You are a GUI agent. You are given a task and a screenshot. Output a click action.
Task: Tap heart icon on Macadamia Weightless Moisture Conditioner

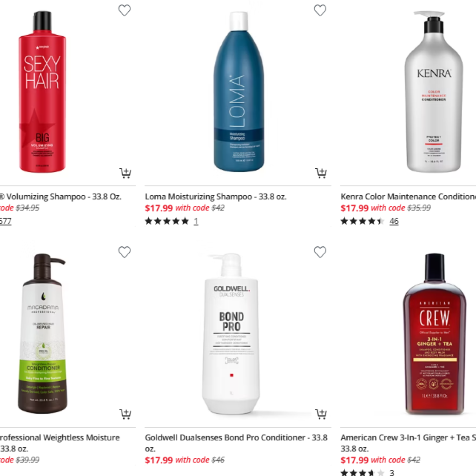[125, 252]
